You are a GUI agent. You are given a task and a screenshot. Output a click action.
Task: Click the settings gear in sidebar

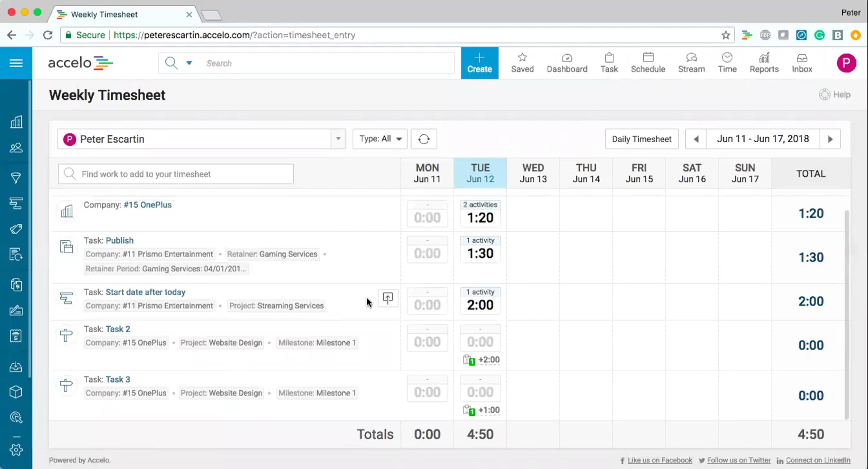16,450
